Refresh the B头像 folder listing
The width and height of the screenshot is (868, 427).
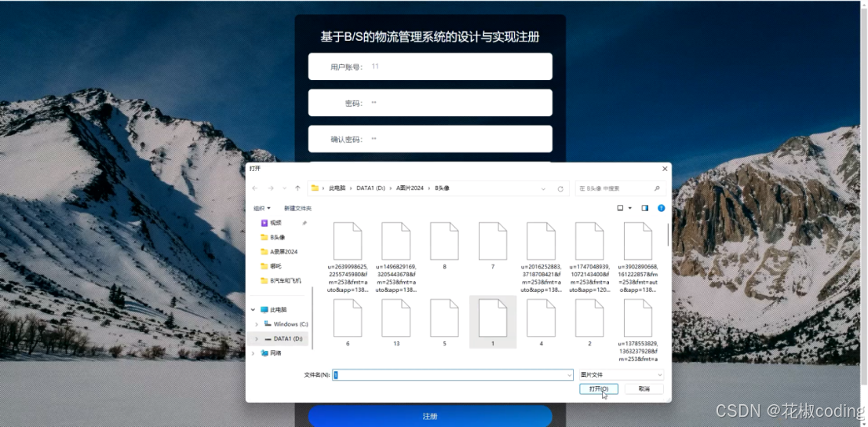[x=560, y=189]
